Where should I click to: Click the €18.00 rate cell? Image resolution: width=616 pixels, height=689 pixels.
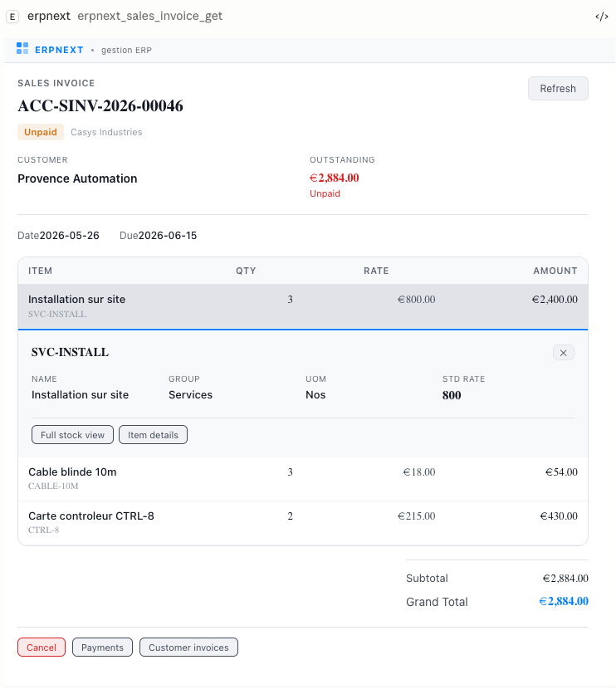419,472
